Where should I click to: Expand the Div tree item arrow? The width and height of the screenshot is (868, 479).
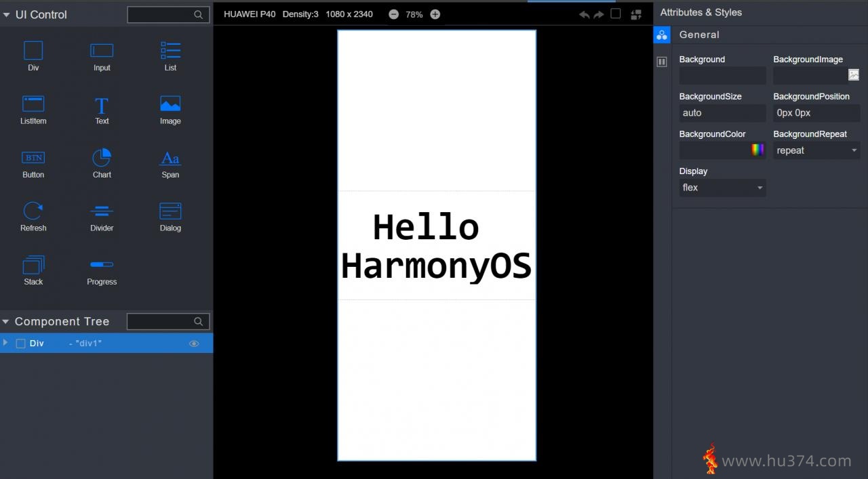tap(5, 343)
